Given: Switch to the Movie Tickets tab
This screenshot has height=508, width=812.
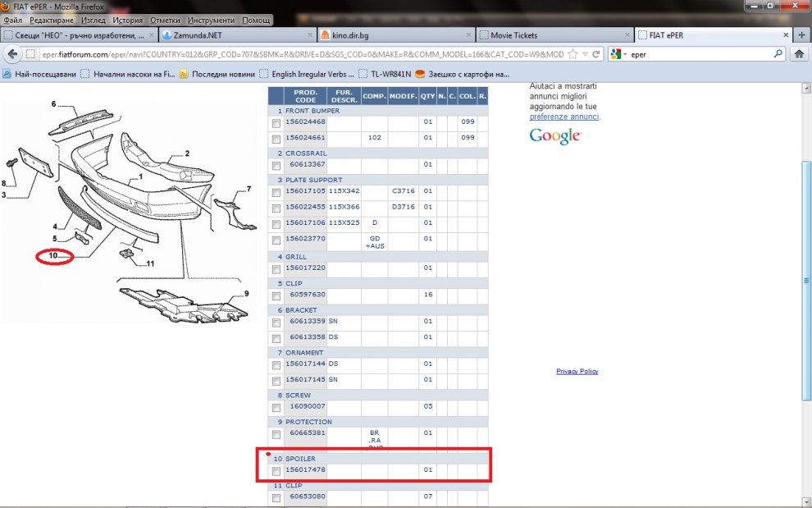Looking at the screenshot, I should pos(513,35).
